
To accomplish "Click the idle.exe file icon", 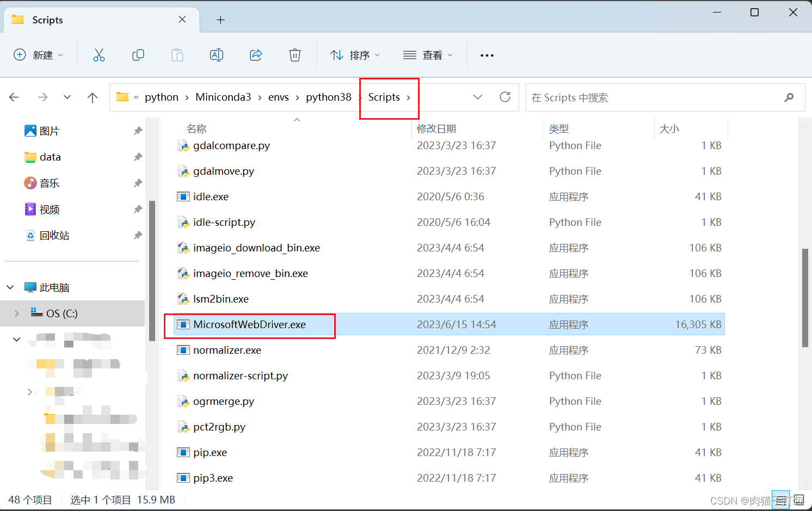I will pos(183,196).
